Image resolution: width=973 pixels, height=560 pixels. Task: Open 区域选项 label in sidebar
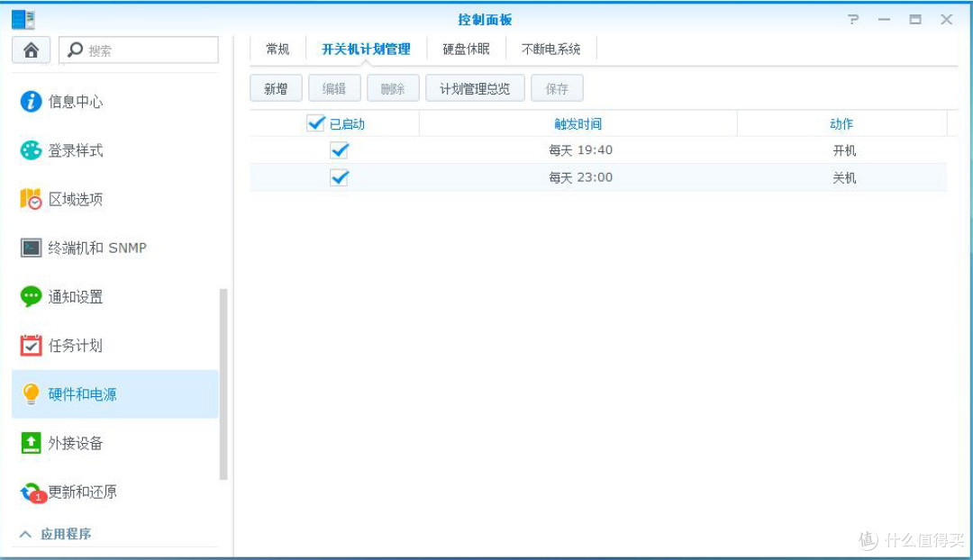76,199
